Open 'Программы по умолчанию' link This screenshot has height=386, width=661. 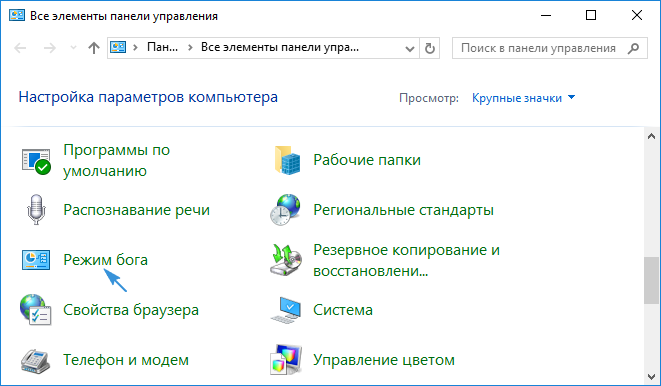(x=116, y=161)
